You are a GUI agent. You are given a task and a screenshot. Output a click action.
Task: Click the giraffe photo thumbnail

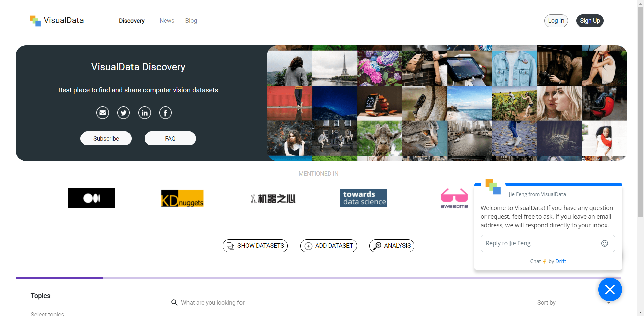point(380,138)
